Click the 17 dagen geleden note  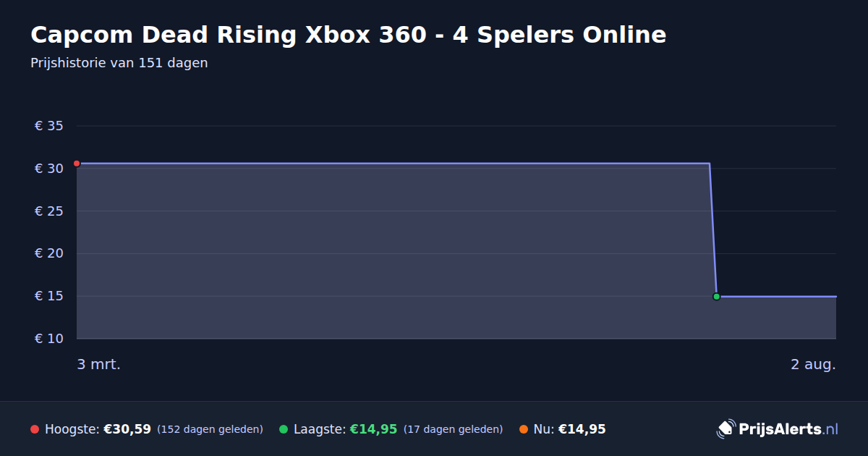(453, 429)
